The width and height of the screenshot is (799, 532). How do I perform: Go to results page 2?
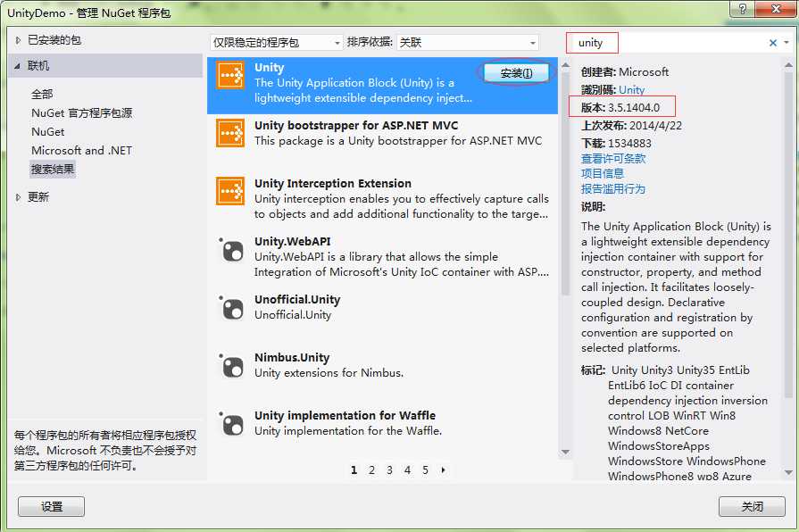pyautogui.click(x=371, y=470)
